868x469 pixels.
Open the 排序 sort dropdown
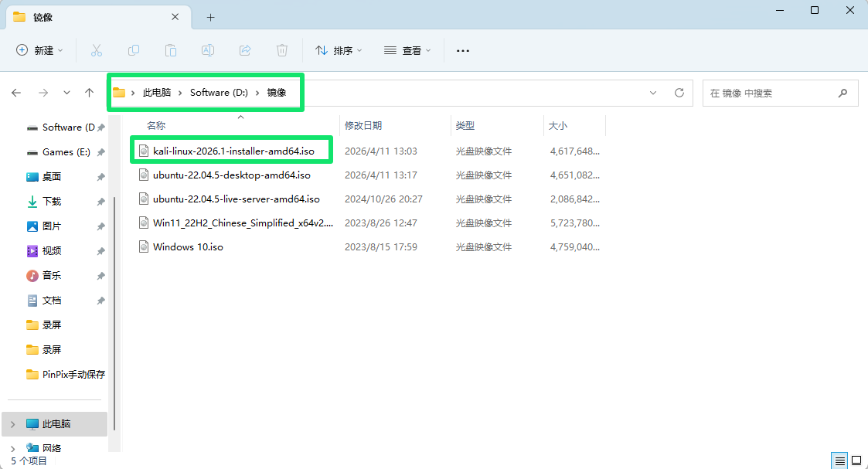click(x=339, y=50)
